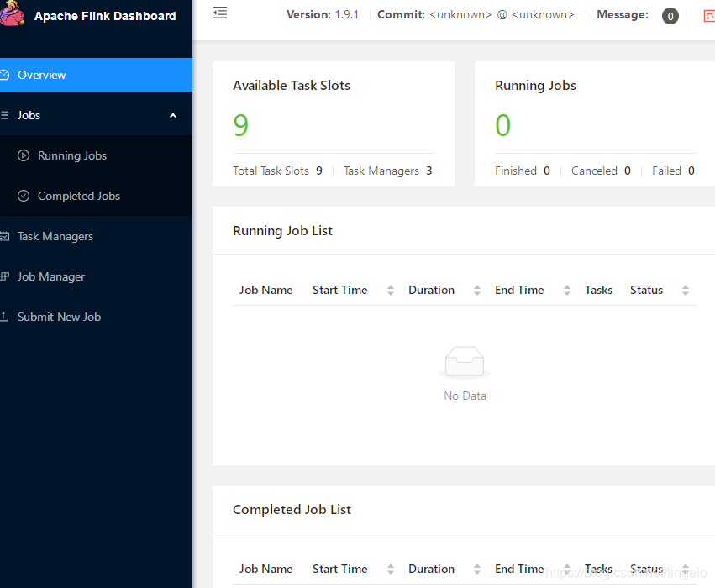Collapse the Jobs submenu chevron

173,116
